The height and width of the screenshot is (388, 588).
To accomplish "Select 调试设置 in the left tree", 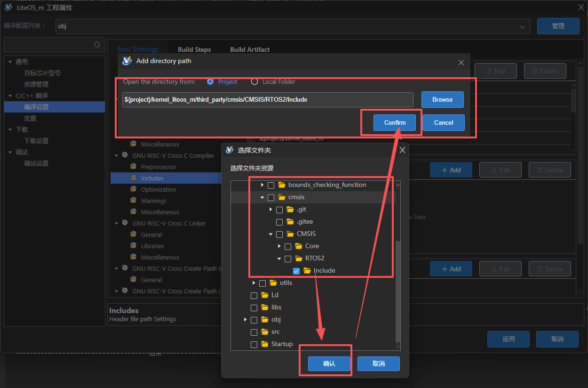I will tap(36, 163).
